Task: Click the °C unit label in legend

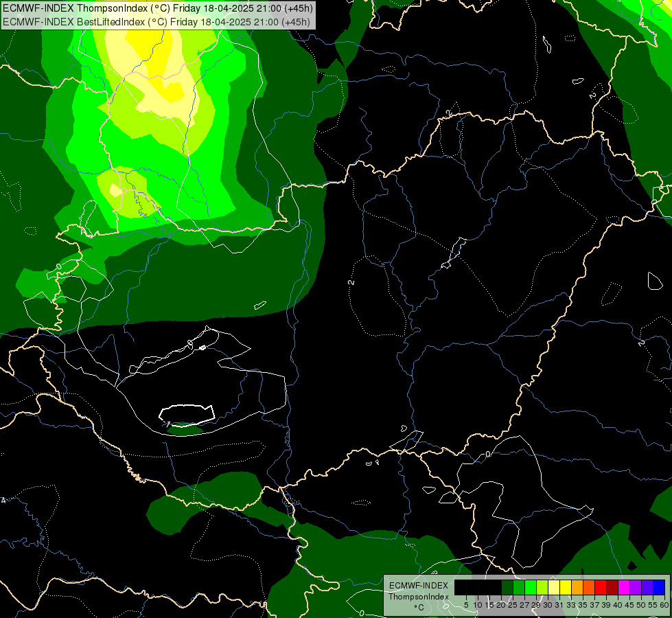Action: [x=419, y=607]
